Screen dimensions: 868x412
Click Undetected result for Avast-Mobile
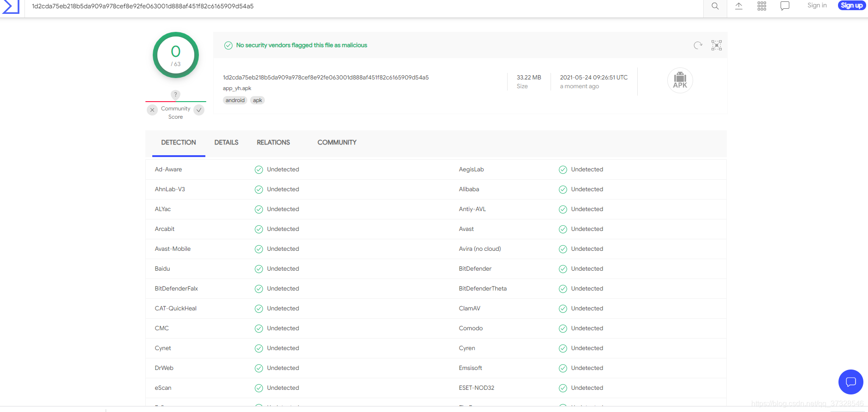283,249
